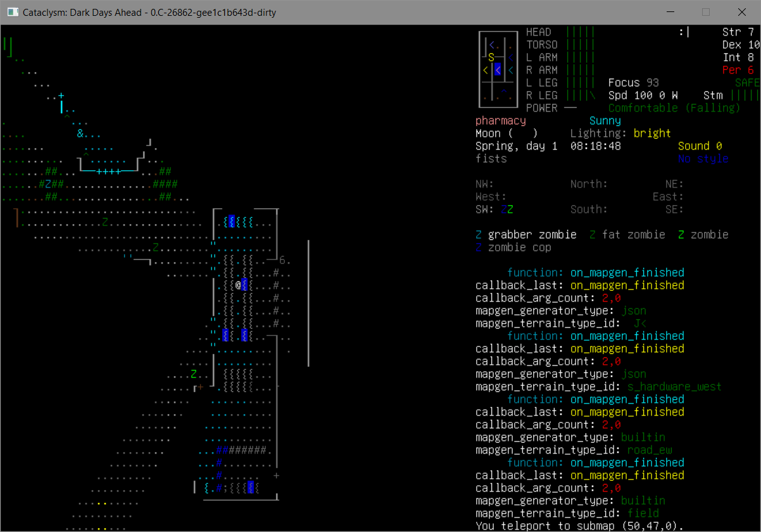The width and height of the screenshot is (761, 532).
Task: Click the pharmacy location name
Action: (501, 120)
